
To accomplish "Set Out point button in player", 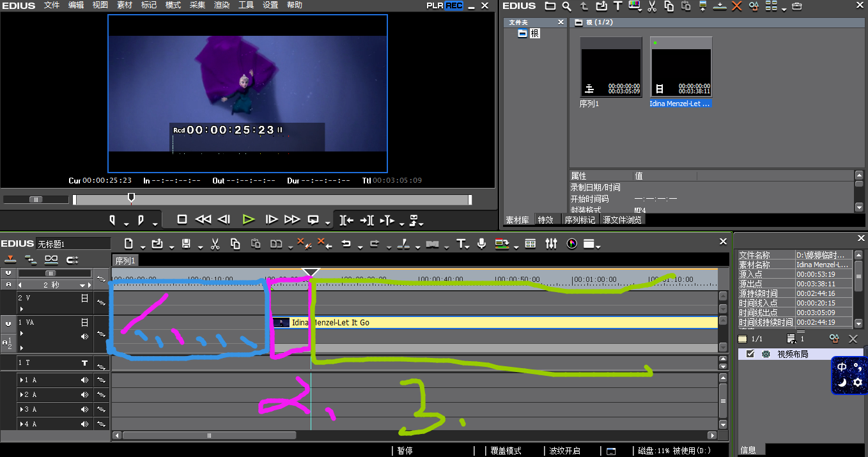I will (x=141, y=220).
